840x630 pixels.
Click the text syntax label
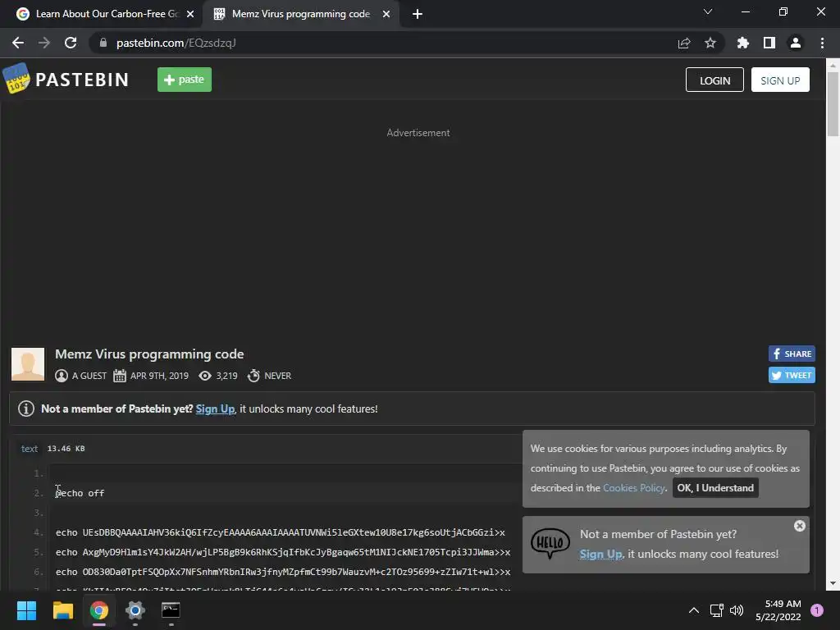(30, 449)
